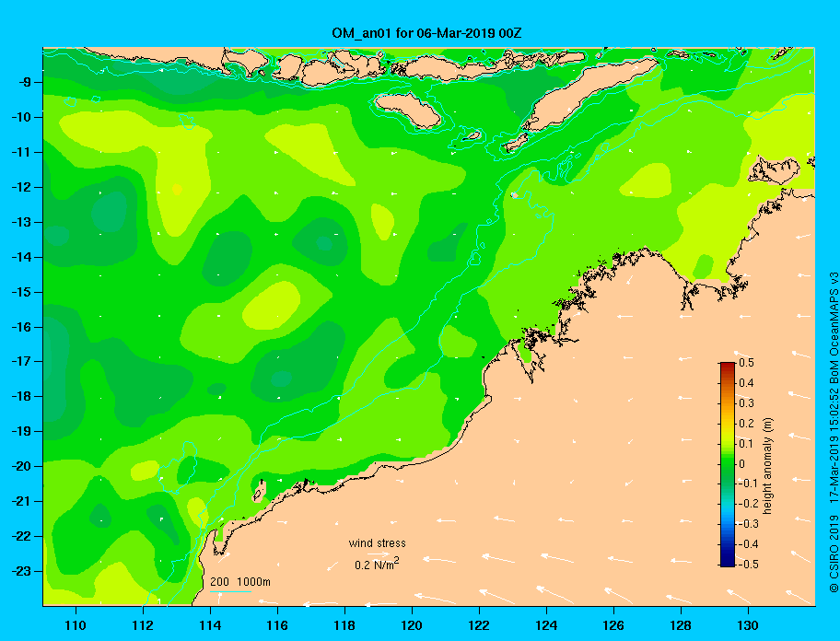Image resolution: width=840 pixels, height=641 pixels.
Task: Select the latitude axis label -19
Action: (21, 432)
